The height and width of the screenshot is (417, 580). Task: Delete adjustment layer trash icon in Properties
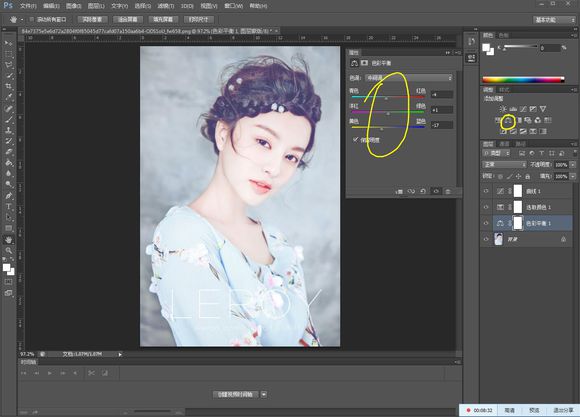point(448,191)
